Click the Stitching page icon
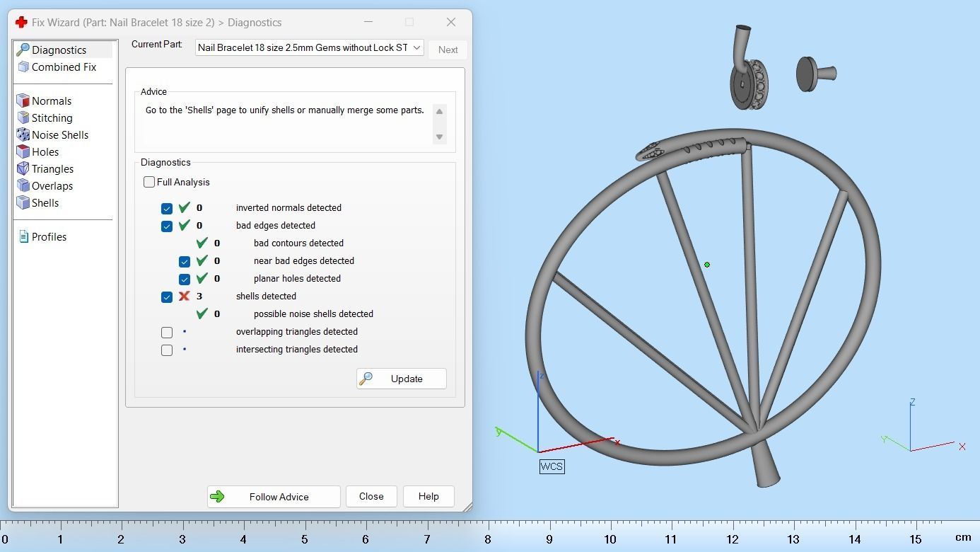The image size is (980, 552). tap(23, 117)
